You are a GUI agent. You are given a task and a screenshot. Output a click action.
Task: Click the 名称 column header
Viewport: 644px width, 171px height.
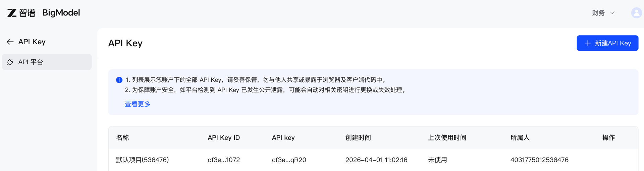(122, 137)
